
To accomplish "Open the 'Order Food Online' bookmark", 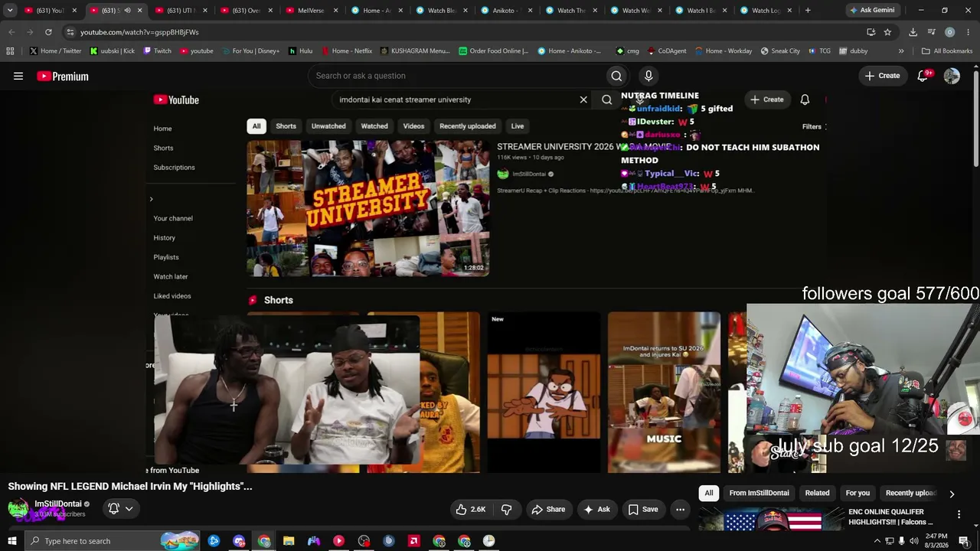I will tap(494, 51).
